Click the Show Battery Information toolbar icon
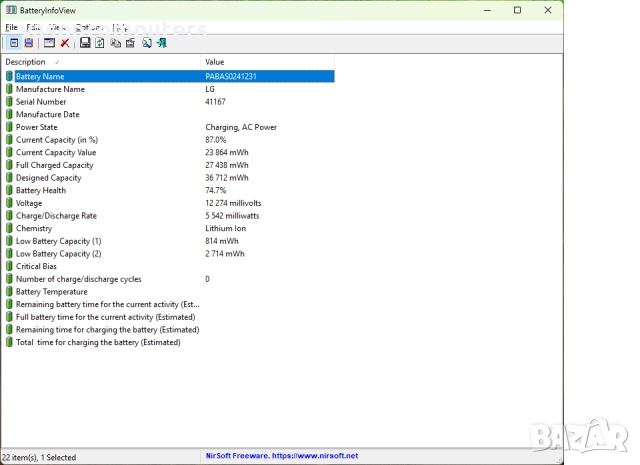This screenshot has height=465, width=640. pos(14,43)
